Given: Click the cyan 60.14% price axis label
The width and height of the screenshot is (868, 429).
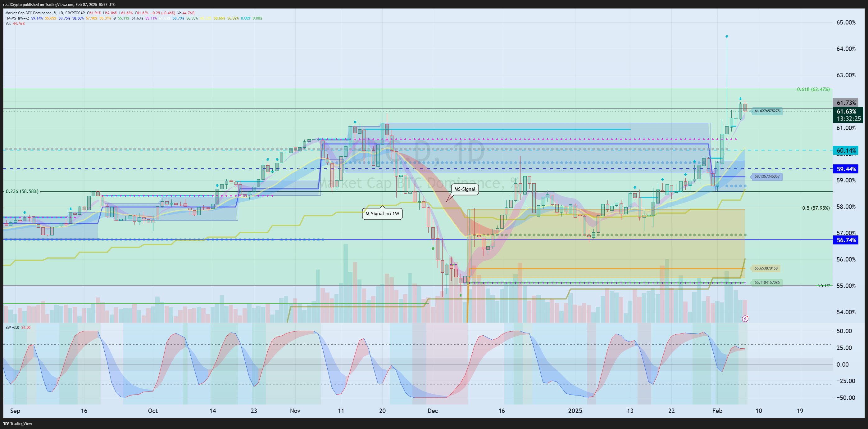Looking at the screenshot, I should [846, 150].
